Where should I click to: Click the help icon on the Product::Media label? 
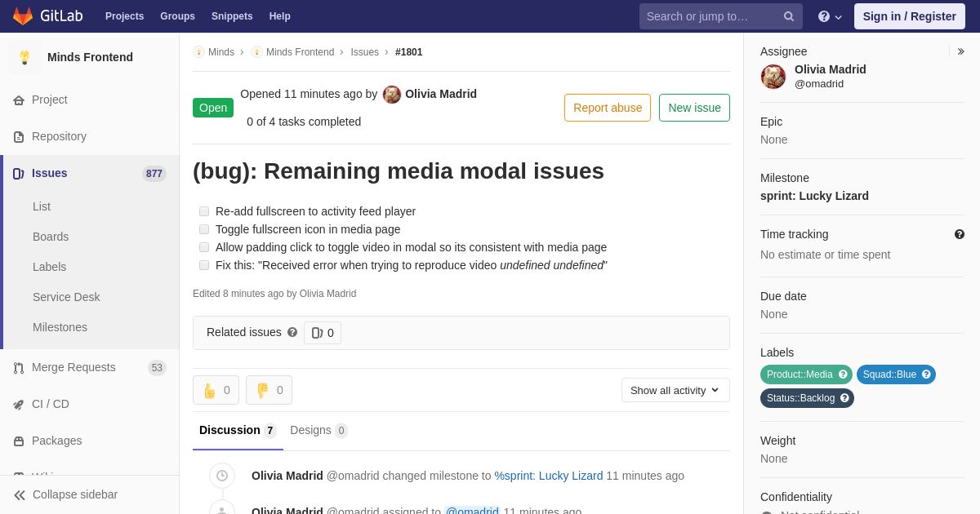[x=843, y=374]
